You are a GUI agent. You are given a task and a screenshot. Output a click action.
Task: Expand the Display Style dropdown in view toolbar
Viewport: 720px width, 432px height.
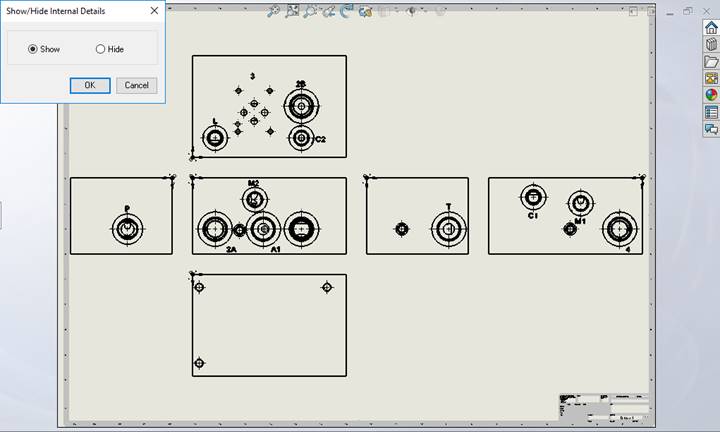(x=397, y=12)
